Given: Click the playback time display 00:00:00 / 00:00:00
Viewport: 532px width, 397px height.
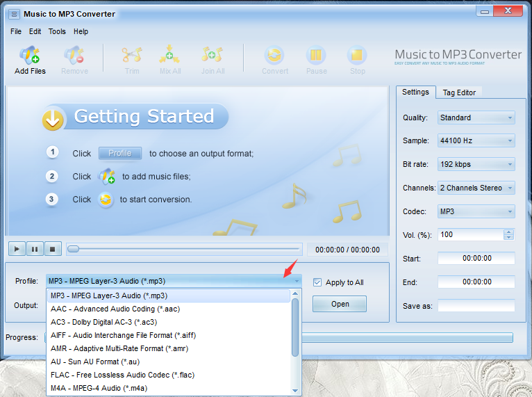Looking at the screenshot, I should coord(347,250).
